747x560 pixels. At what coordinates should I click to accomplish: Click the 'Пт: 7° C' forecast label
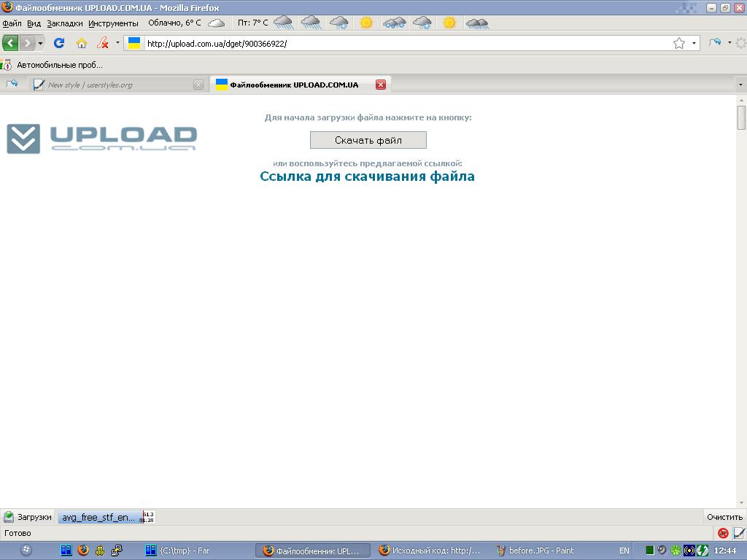[253, 23]
